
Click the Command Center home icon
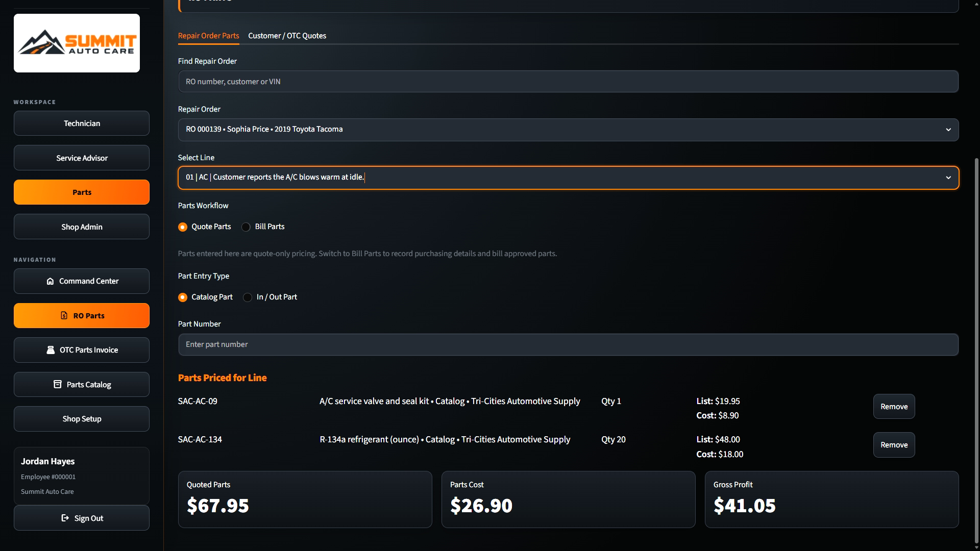[50, 281]
